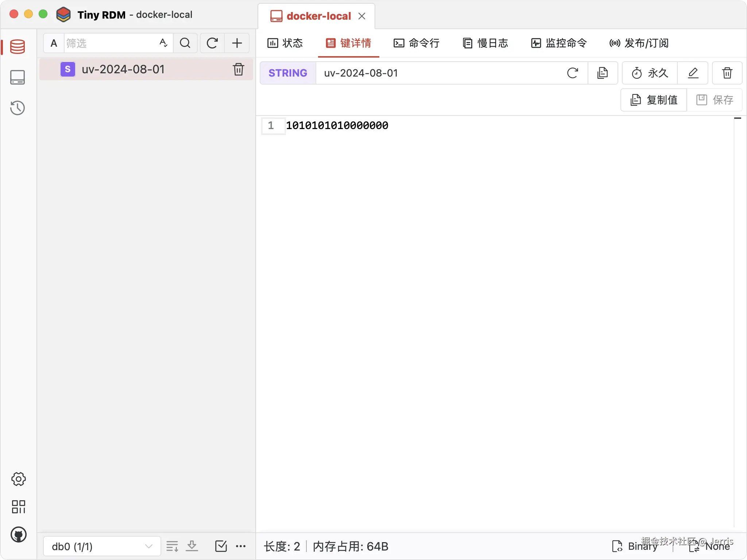Open the server connections sidebar icon
This screenshot has width=747, height=560.
click(x=18, y=77)
